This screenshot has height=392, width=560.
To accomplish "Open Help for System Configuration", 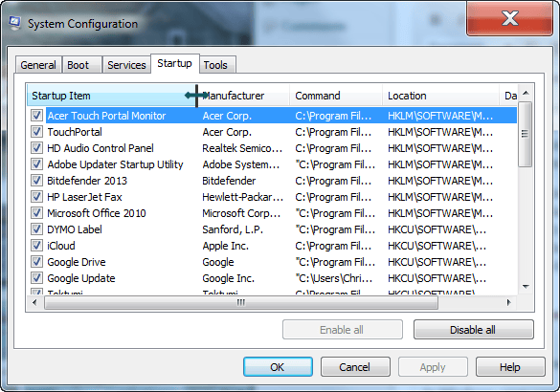I will coord(510,367).
